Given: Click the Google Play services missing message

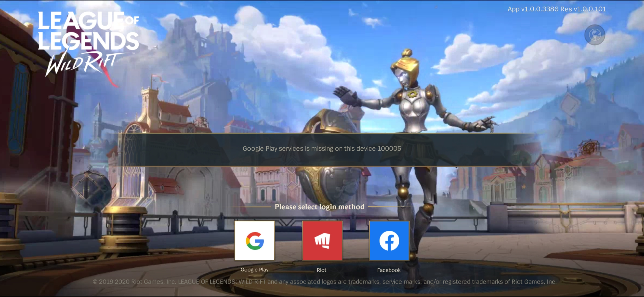Looking at the screenshot, I should point(322,148).
